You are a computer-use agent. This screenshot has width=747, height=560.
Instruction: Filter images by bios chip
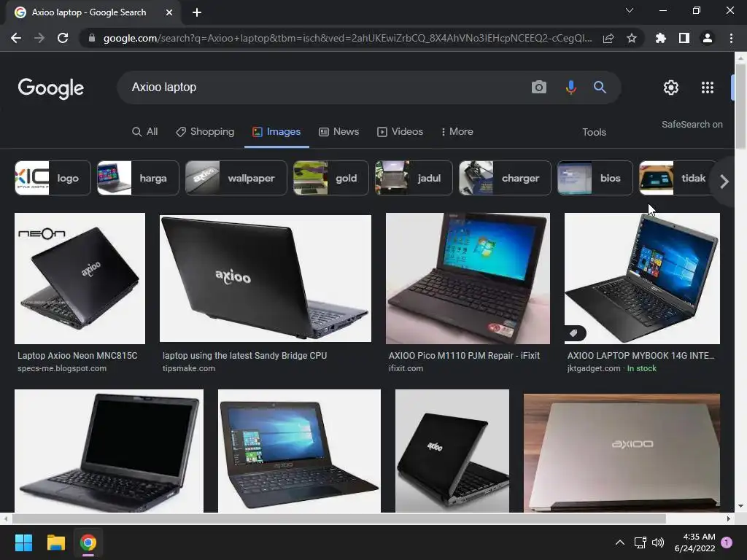click(x=595, y=178)
